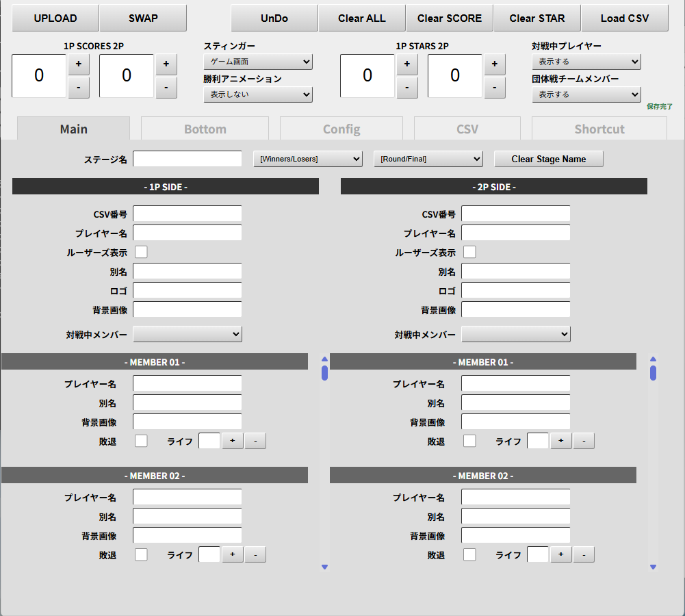685x616 pixels.
Task: Increase 1P stars with plus button
Action: click(x=407, y=64)
